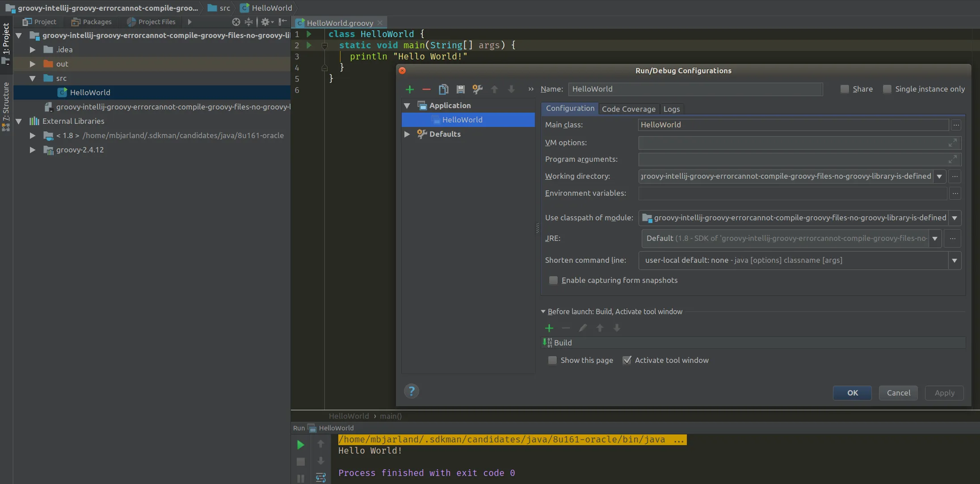Uncheck Activate tool window checkbox

(627, 360)
